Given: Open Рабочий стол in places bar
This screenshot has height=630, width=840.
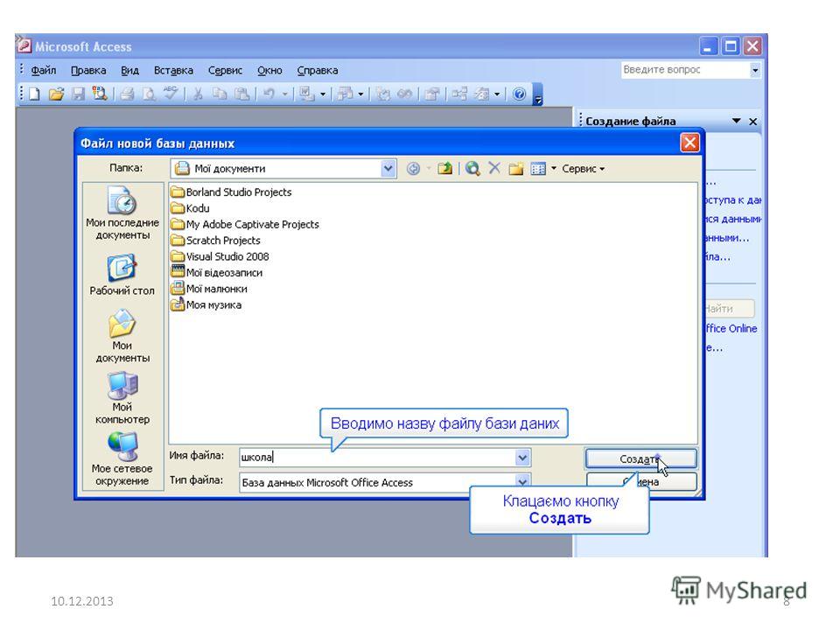Looking at the screenshot, I should (122, 276).
